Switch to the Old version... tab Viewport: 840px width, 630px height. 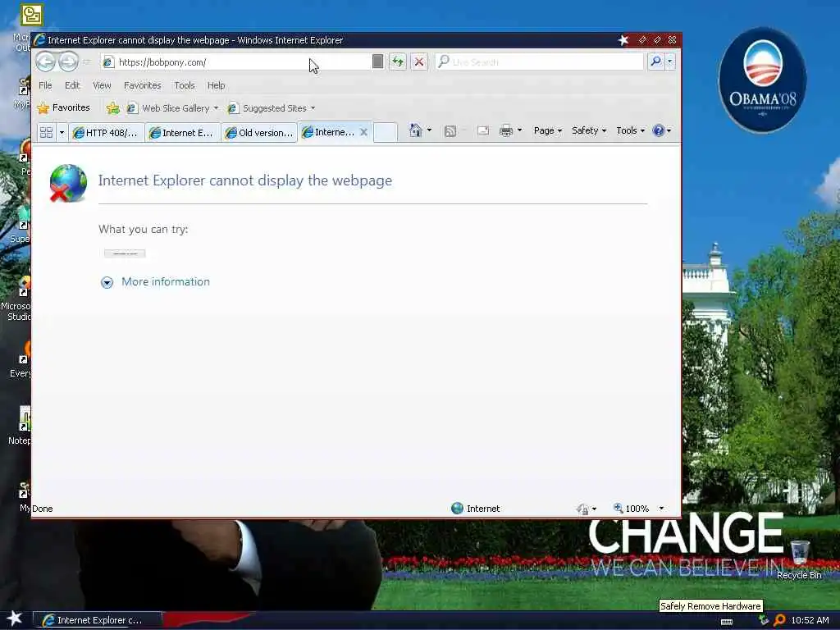coord(259,133)
